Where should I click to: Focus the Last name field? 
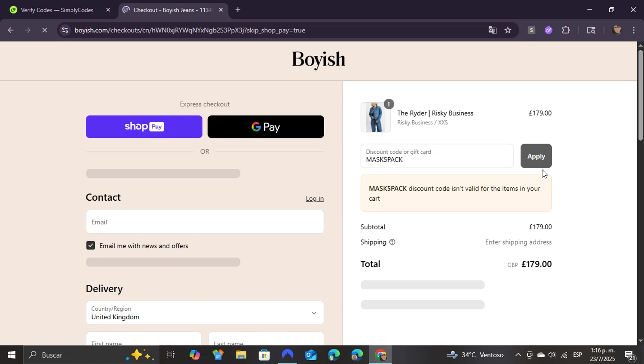coord(266,339)
